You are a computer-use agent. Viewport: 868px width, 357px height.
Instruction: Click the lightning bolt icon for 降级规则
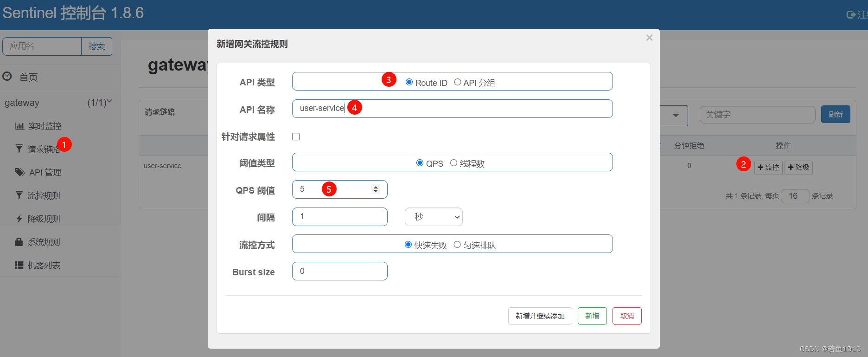tap(19, 219)
